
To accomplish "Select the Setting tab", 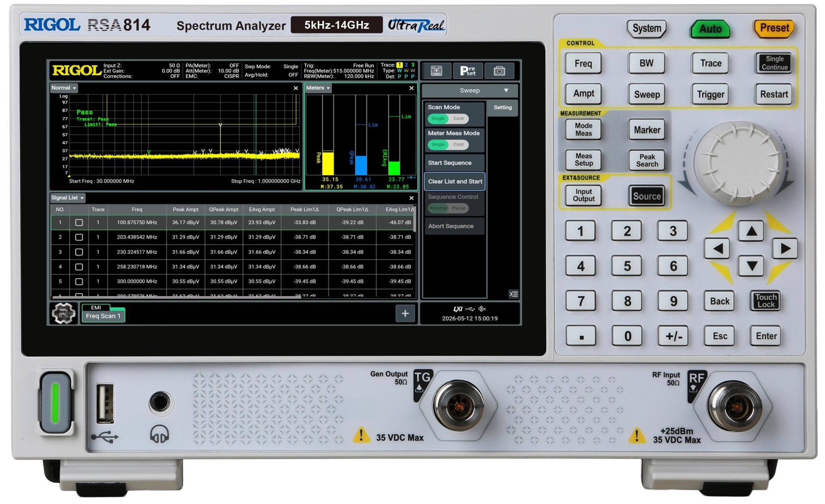I will 503,108.
